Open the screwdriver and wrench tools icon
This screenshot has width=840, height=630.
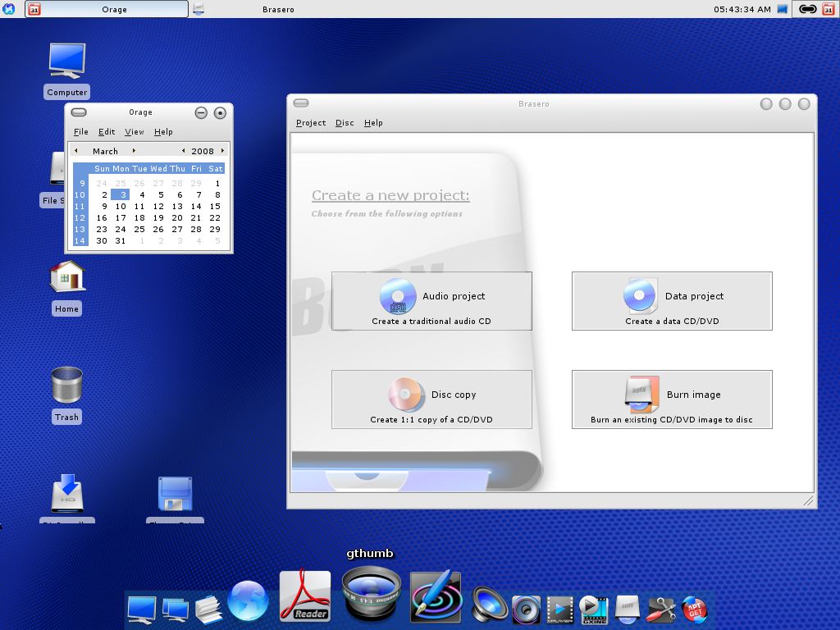click(x=662, y=609)
